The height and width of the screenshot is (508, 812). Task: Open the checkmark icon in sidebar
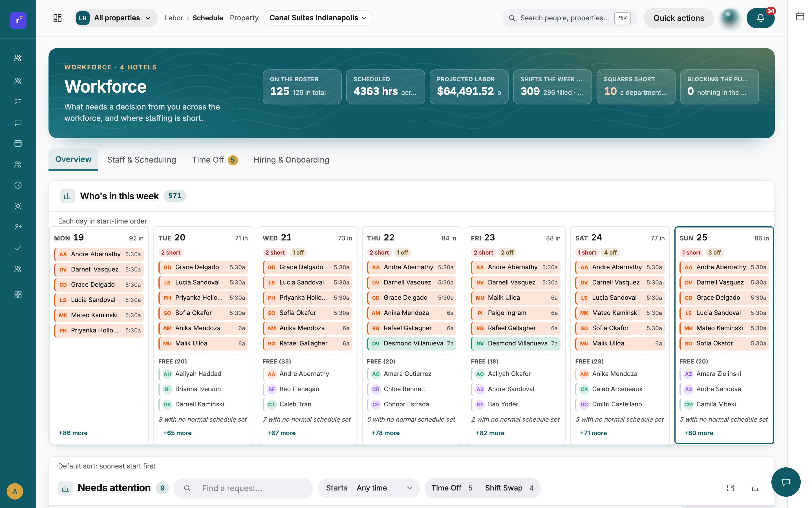click(x=18, y=248)
